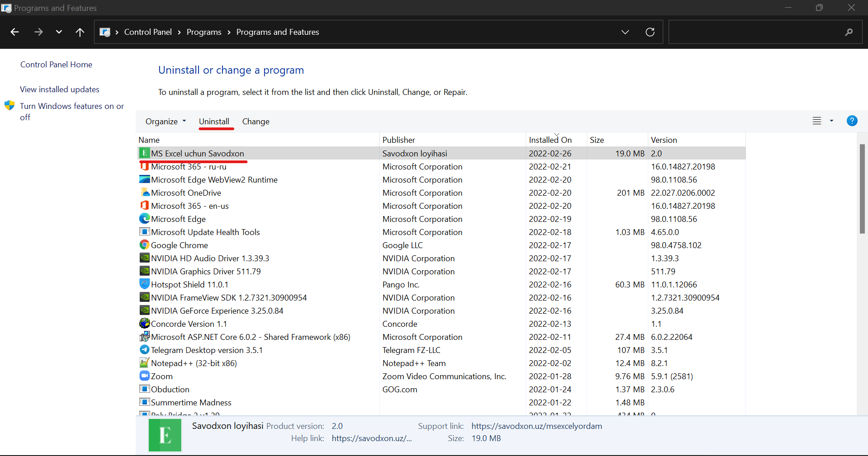Select the Google Chrome icon in list

144,245
